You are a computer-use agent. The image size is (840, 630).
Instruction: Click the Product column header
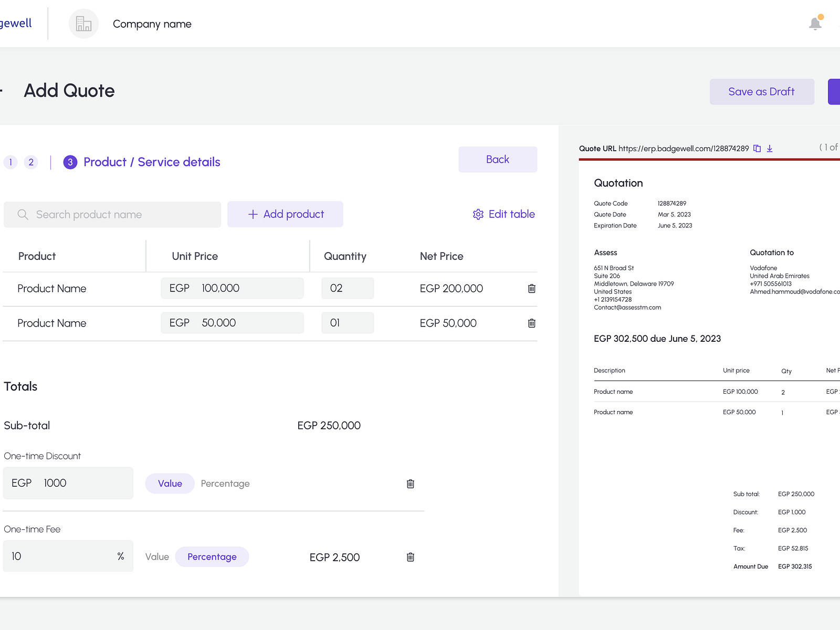(37, 256)
